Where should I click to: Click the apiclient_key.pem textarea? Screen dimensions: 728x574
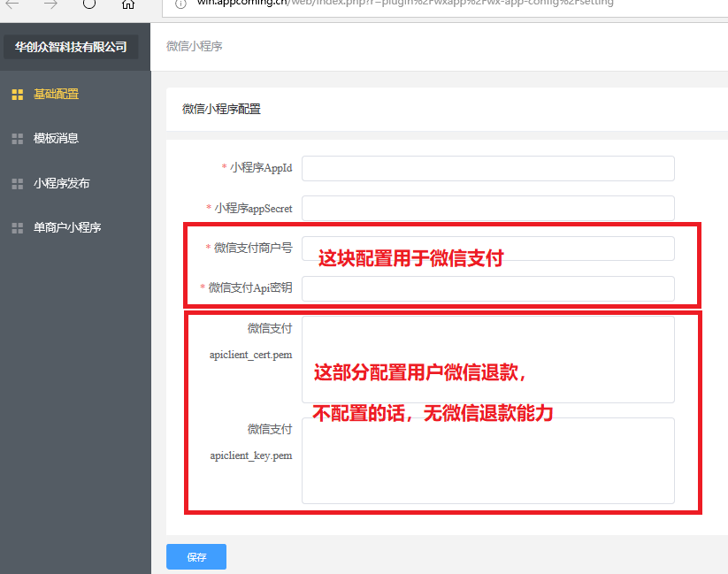click(488, 461)
